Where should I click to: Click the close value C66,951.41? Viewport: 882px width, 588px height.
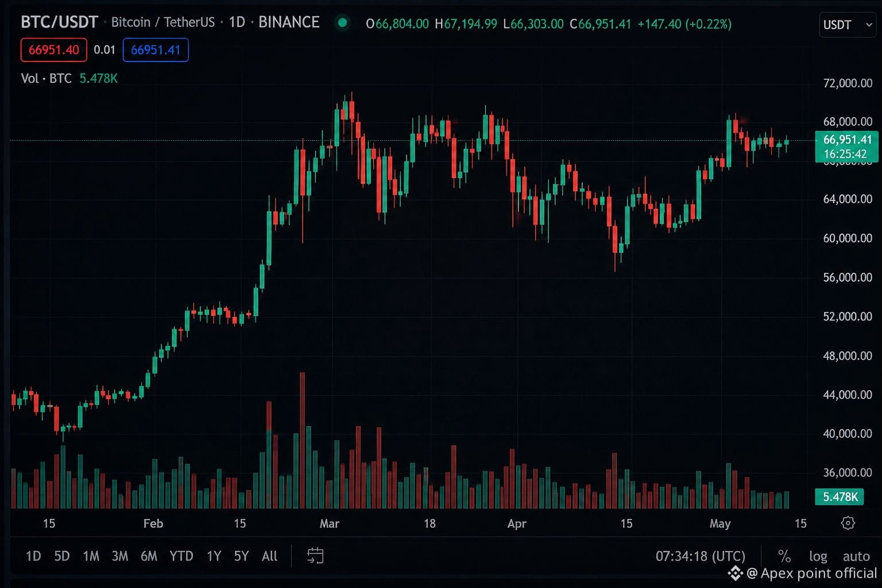(601, 24)
